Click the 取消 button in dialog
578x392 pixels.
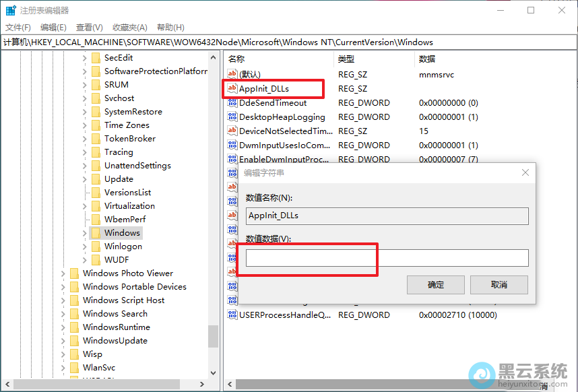(499, 284)
